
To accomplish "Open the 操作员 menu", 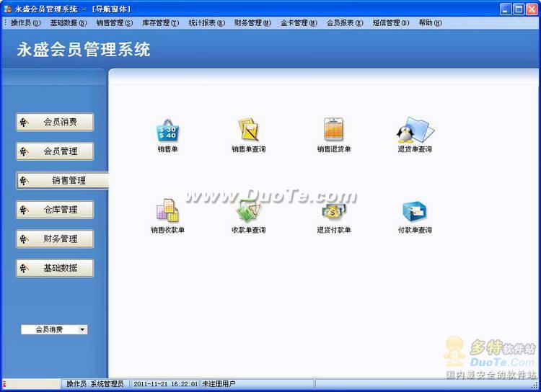I will (25, 23).
